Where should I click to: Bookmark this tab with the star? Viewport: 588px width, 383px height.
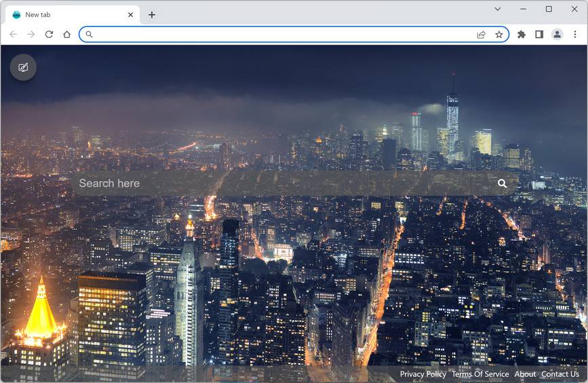point(498,35)
